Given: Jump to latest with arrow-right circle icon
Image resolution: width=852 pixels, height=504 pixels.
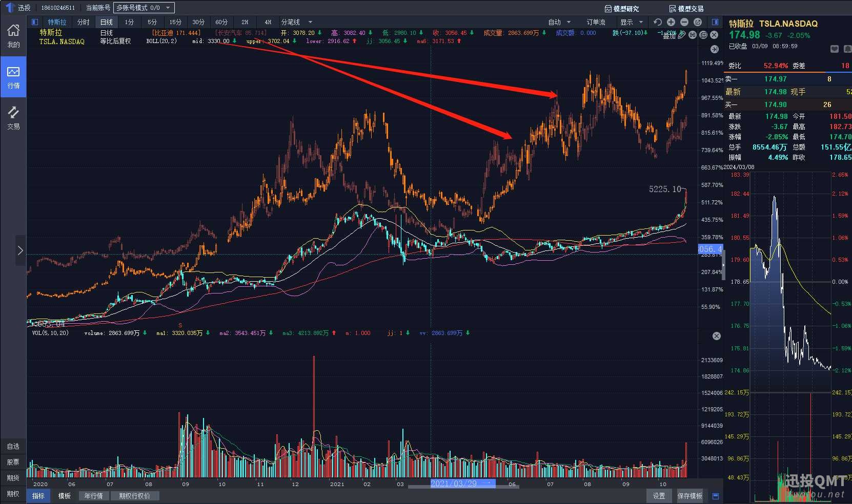Looking at the screenshot, I should [715, 49].
